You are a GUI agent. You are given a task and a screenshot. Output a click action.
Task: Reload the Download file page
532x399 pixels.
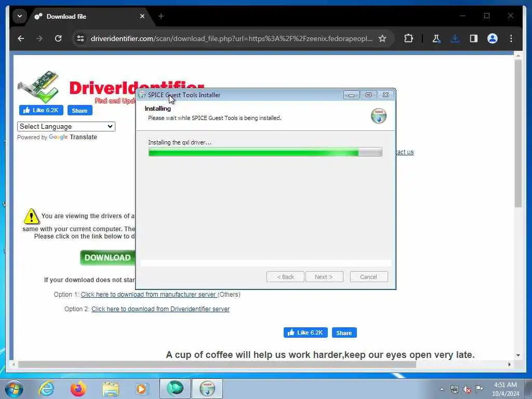tap(58, 38)
